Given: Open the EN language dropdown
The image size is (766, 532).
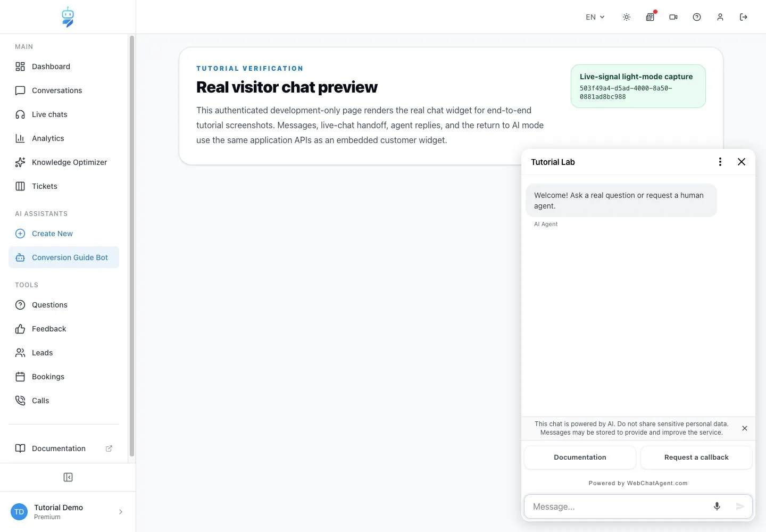Looking at the screenshot, I should [595, 17].
